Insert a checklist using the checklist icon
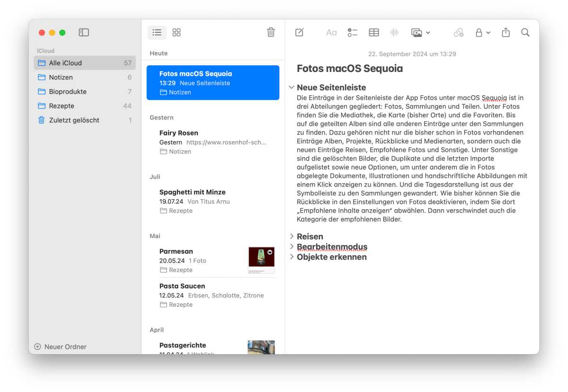568x392 pixels. pyautogui.click(x=352, y=33)
